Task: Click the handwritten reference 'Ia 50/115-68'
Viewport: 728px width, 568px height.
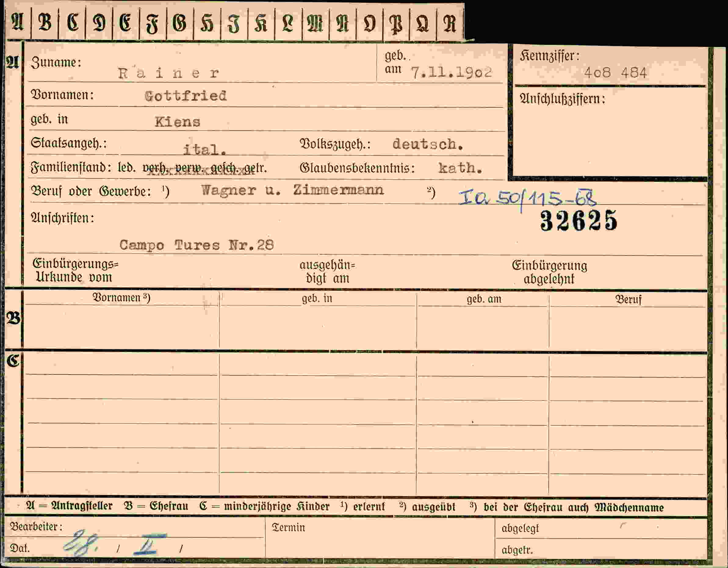Action: click(528, 198)
